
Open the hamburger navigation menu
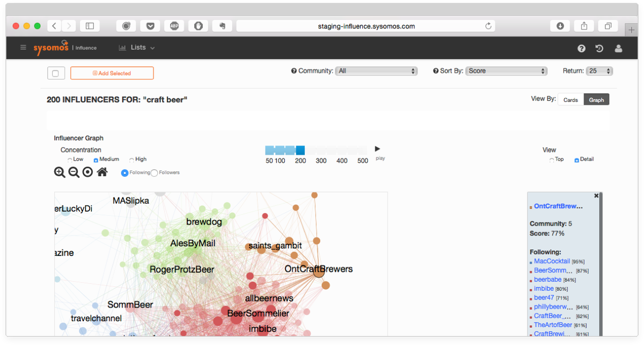(23, 47)
